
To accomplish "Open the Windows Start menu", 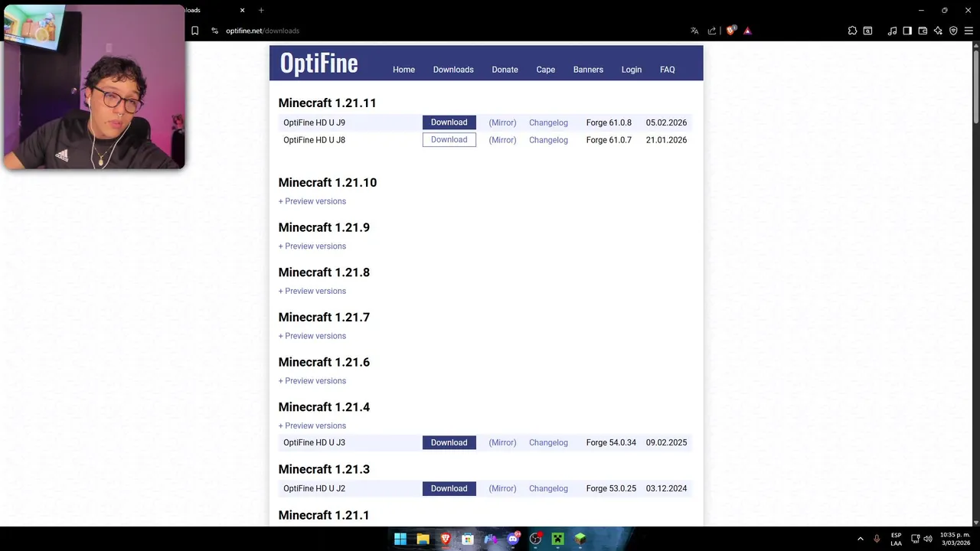I will point(400,539).
